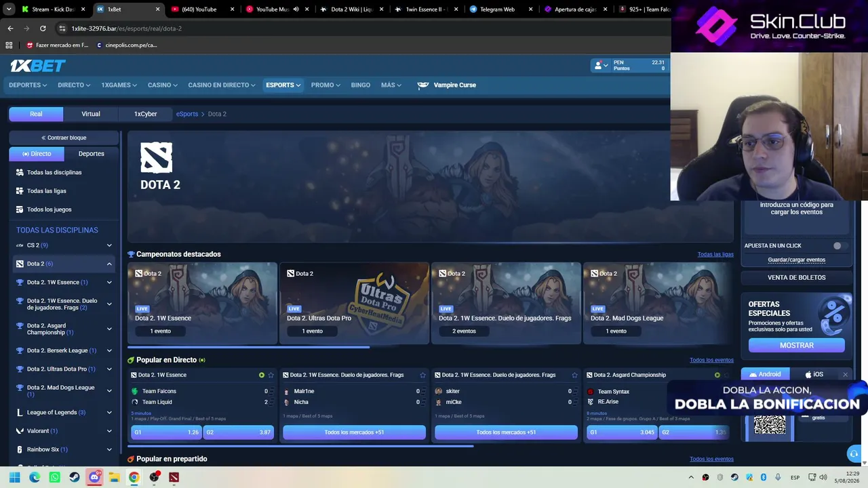This screenshot has width=868, height=488.
Task: Expand Dota 2. Mad Dogs League
Action: click(x=109, y=390)
